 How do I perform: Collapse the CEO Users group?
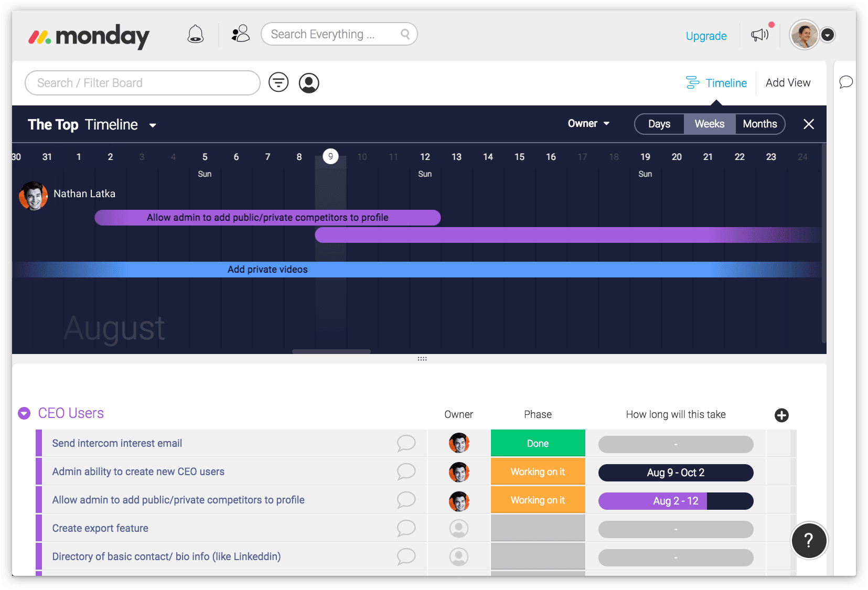(x=24, y=413)
